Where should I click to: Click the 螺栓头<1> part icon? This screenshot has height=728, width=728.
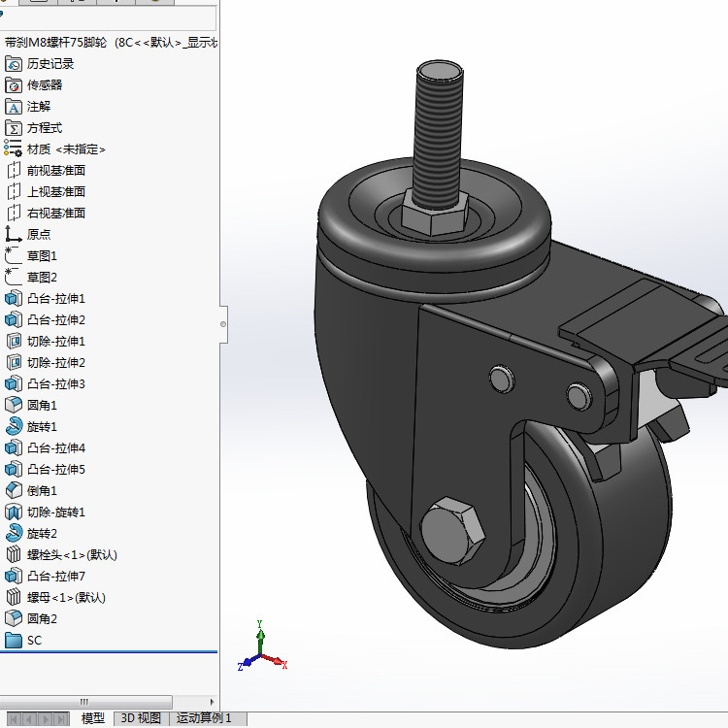[14, 555]
